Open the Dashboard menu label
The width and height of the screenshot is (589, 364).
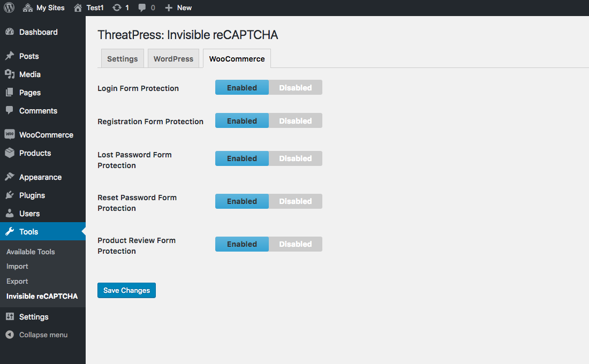tap(39, 32)
